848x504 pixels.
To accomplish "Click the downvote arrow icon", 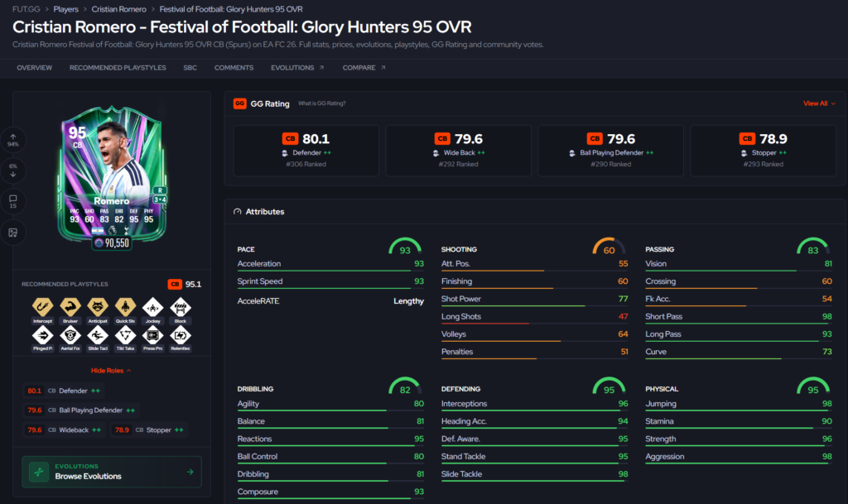I will coord(13,174).
